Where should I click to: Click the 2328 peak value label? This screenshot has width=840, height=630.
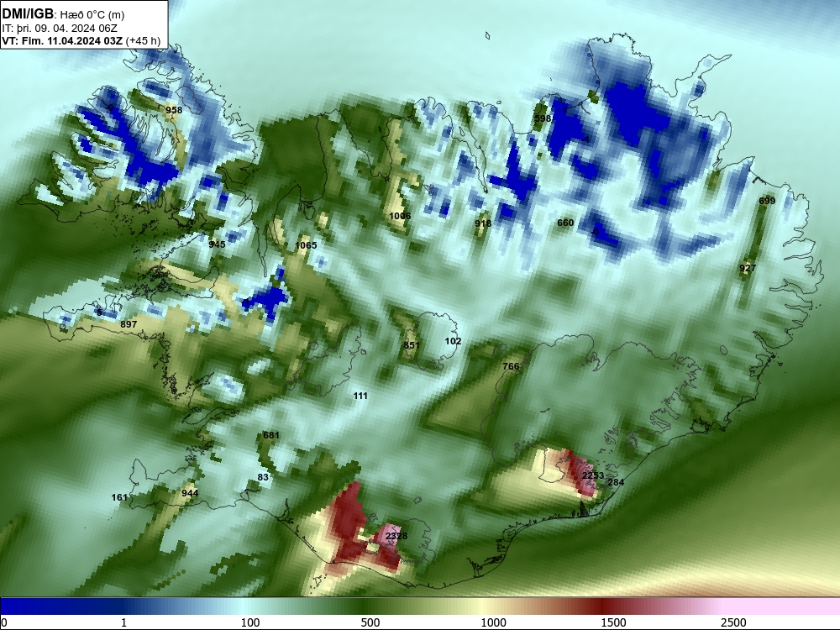396,536
